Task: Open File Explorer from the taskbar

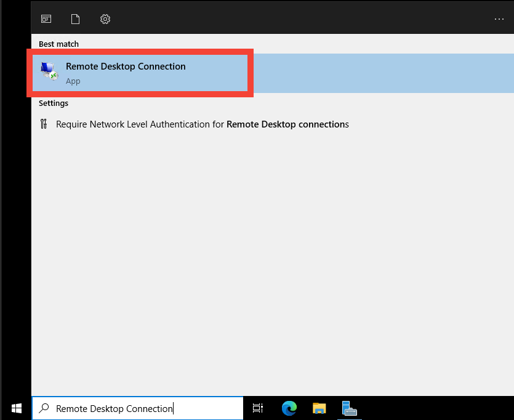Action: (x=319, y=408)
